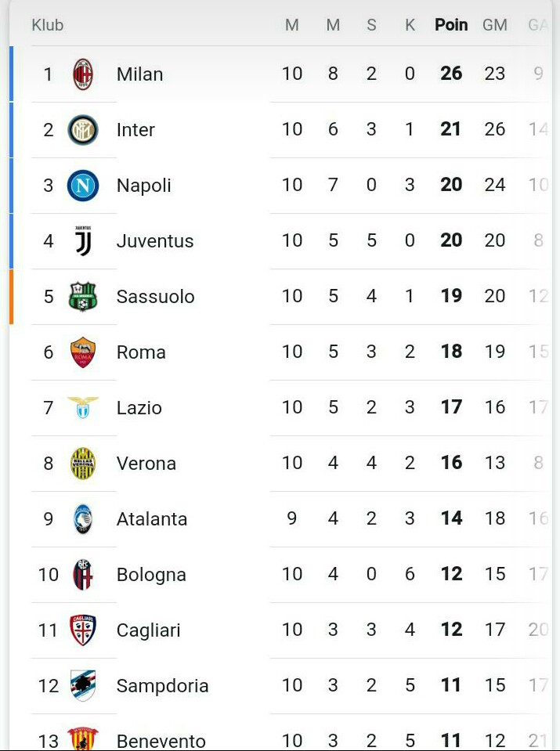
Task: Select the Hellas Verona badge
Action: [x=83, y=463]
